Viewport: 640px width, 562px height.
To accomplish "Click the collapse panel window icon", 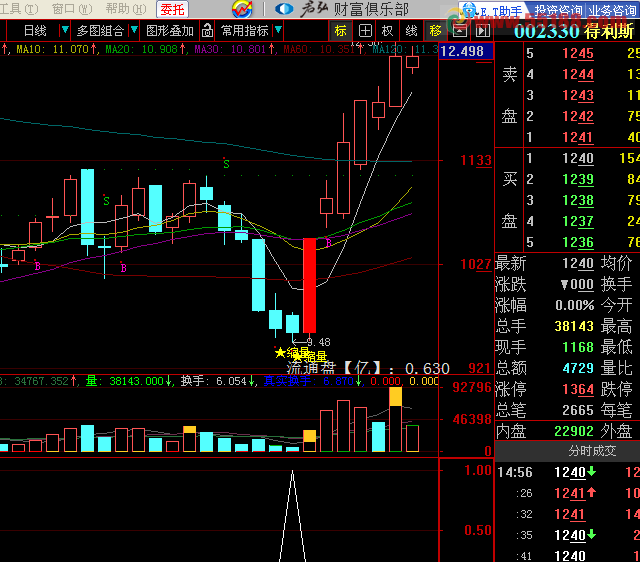I will pos(460,31).
